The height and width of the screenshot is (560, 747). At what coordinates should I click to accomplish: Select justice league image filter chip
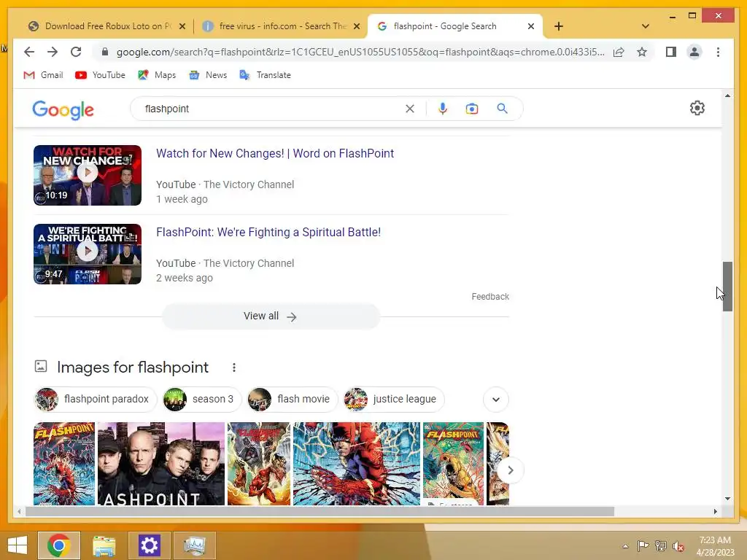click(393, 399)
